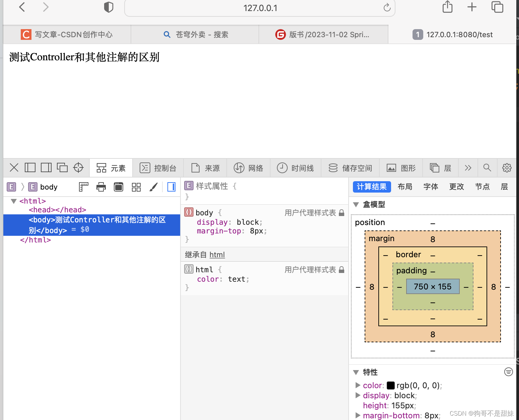Open the 储存空间 (Storage) panel
This screenshot has height=420, width=519.
pos(350,168)
